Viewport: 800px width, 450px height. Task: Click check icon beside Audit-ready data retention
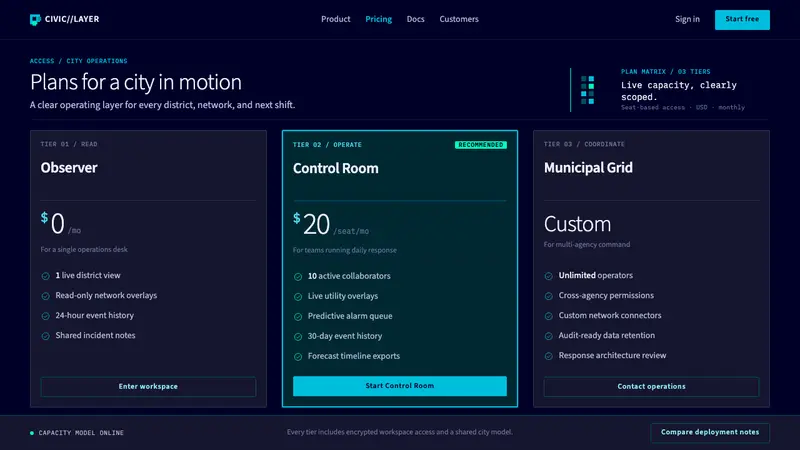coord(548,336)
